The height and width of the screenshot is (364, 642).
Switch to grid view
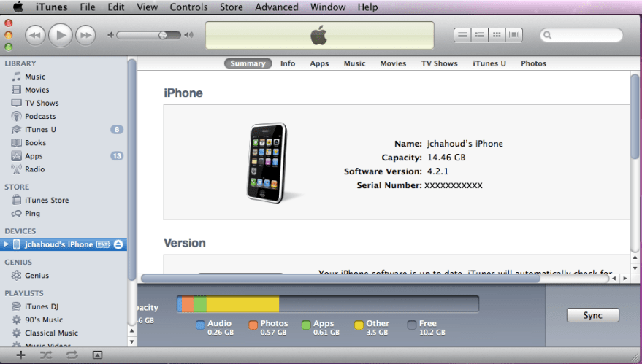tap(497, 34)
